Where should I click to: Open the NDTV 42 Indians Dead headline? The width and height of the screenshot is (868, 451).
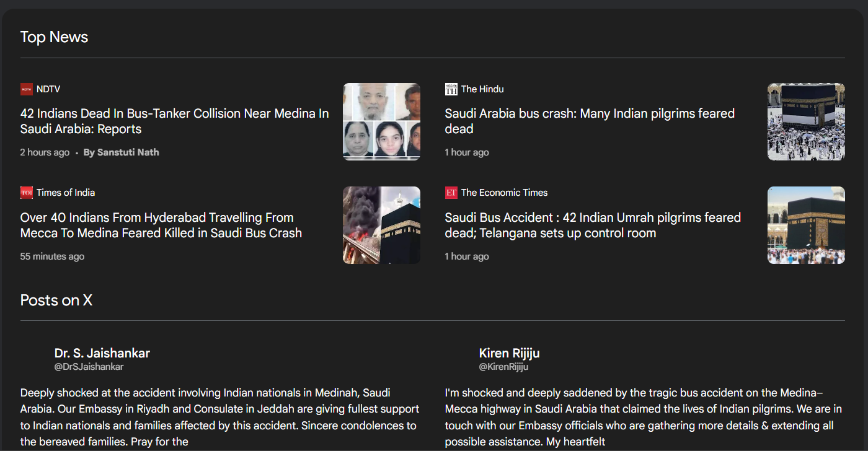click(174, 121)
